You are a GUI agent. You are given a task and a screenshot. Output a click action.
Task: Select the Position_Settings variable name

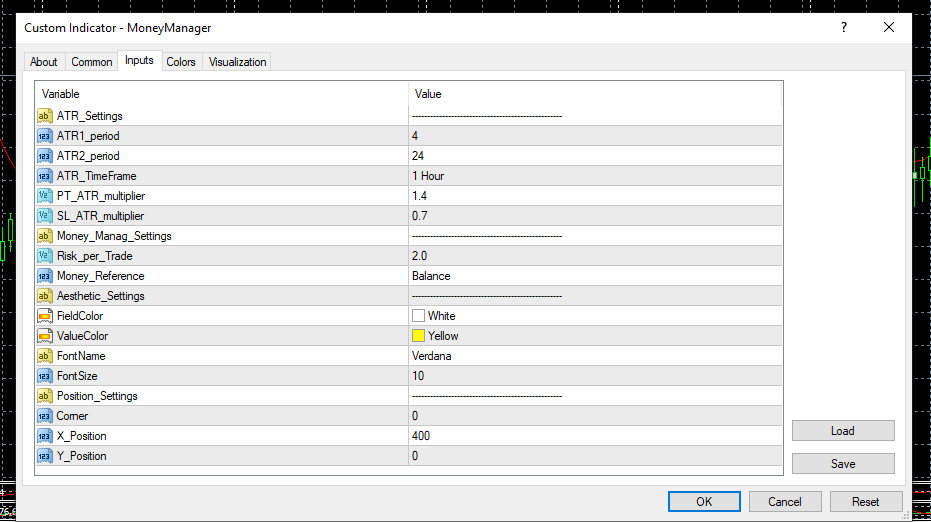97,396
